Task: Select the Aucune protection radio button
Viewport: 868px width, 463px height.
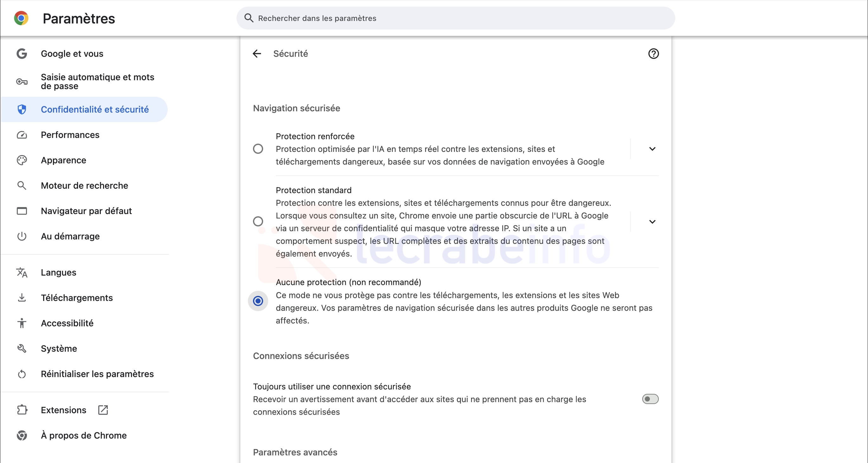Action: 258,301
